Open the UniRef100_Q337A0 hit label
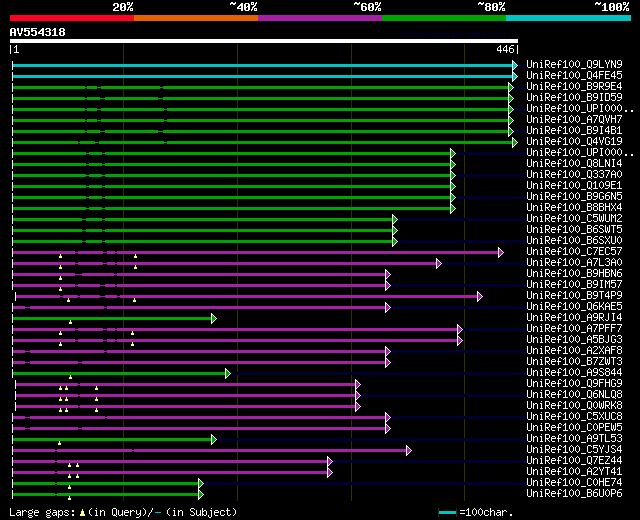 [574, 174]
